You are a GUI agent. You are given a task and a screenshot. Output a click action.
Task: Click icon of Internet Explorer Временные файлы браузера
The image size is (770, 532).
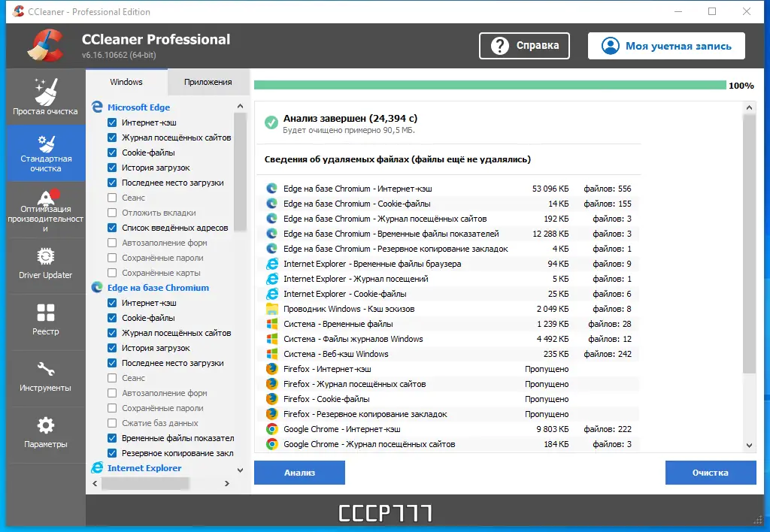[x=271, y=264]
